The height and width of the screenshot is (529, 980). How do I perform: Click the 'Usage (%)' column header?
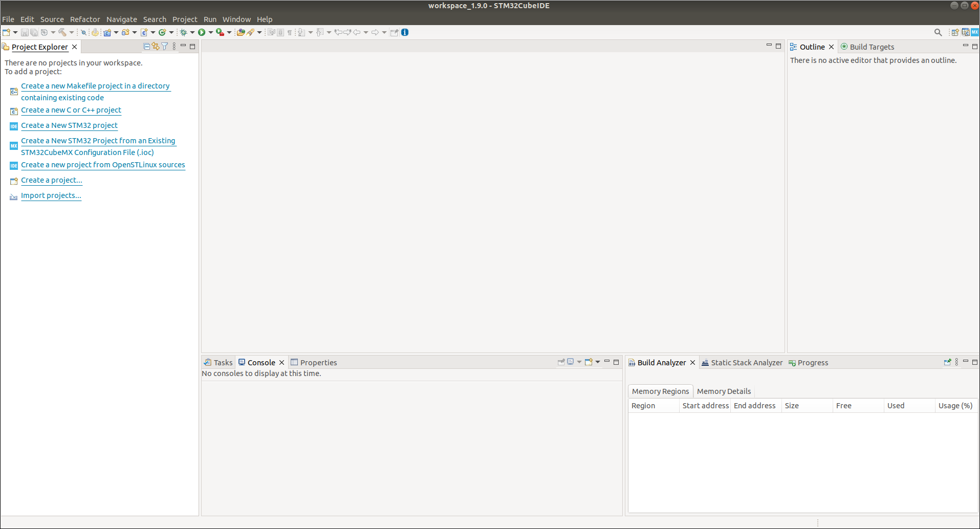click(x=955, y=406)
